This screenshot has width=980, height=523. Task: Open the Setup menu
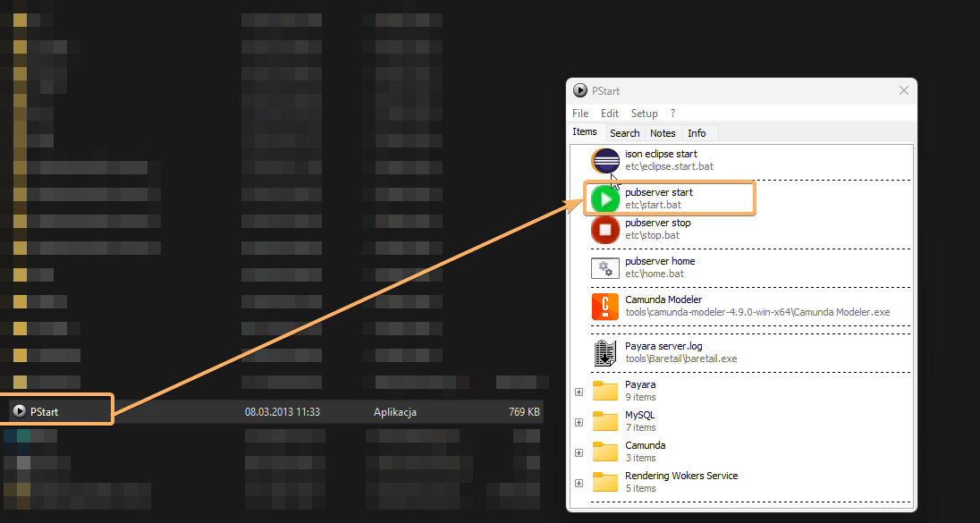(644, 114)
